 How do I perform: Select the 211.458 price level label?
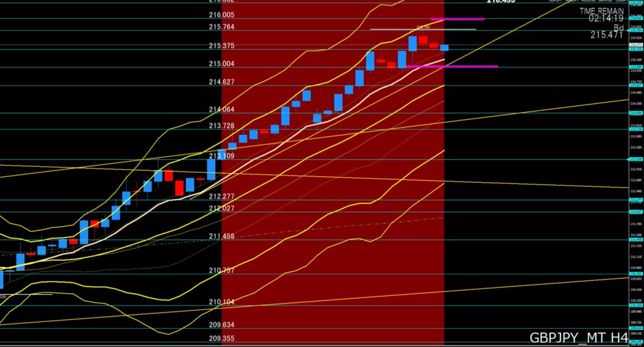(221, 236)
